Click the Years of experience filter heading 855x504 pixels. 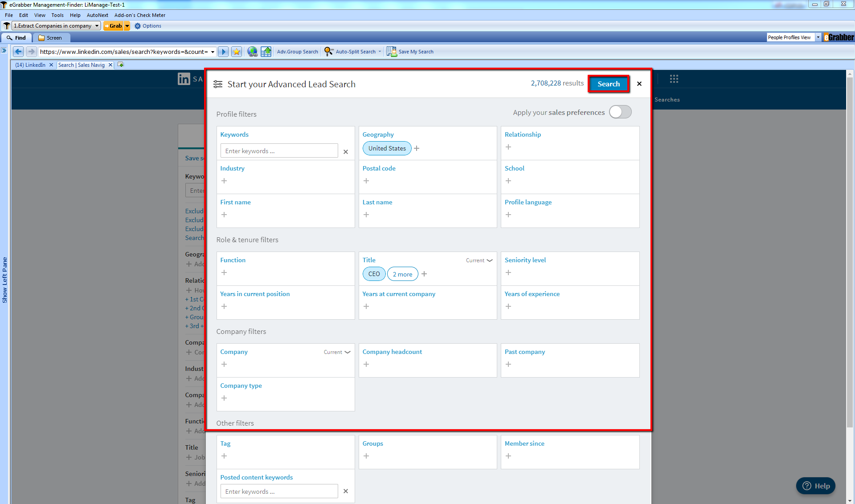pyautogui.click(x=532, y=294)
